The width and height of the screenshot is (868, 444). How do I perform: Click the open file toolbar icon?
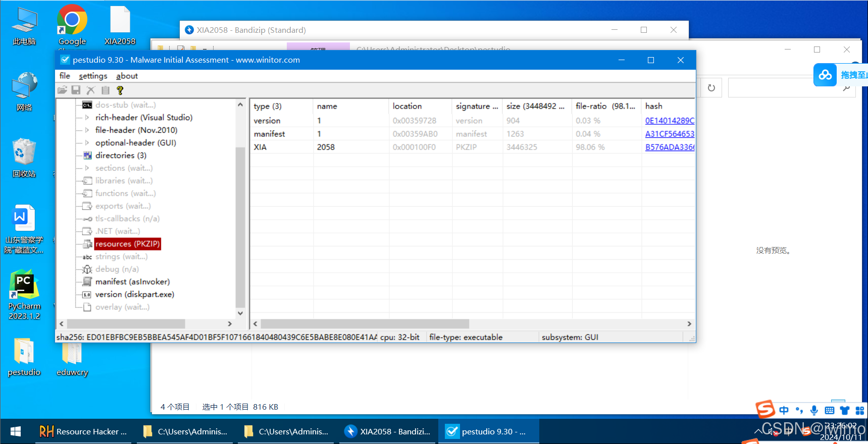point(62,90)
